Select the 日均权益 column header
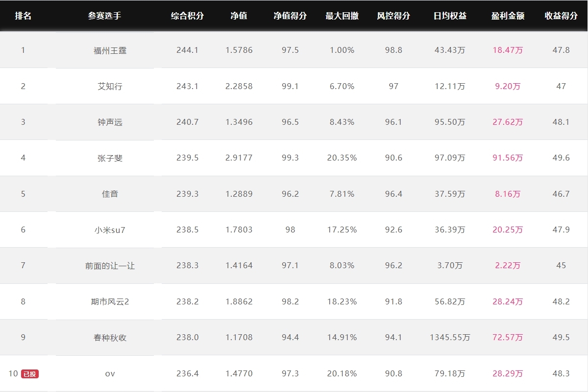This screenshot has height=392, width=588. [450, 16]
